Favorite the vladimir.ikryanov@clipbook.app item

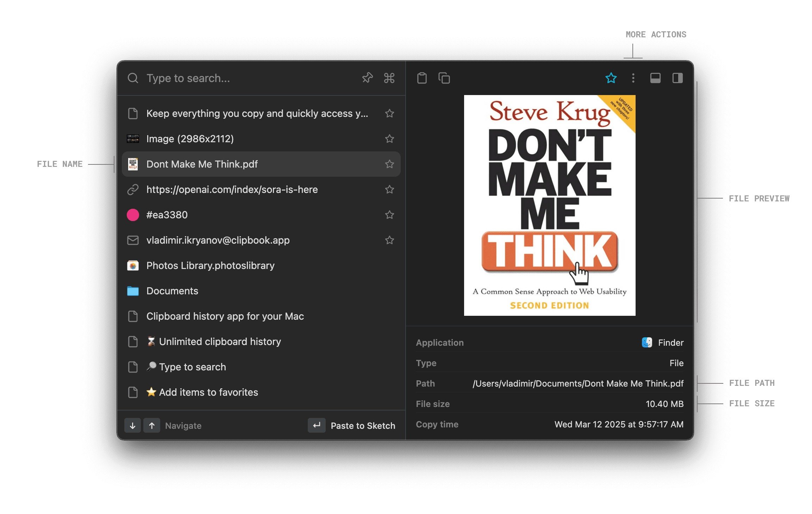(389, 240)
